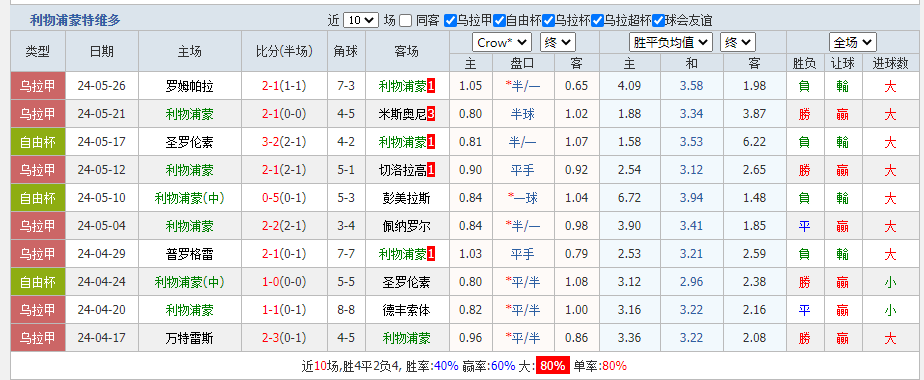The height and width of the screenshot is (380, 924).
Task: Open the 0-5(0-1) score link
Action: click(x=284, y=198)
